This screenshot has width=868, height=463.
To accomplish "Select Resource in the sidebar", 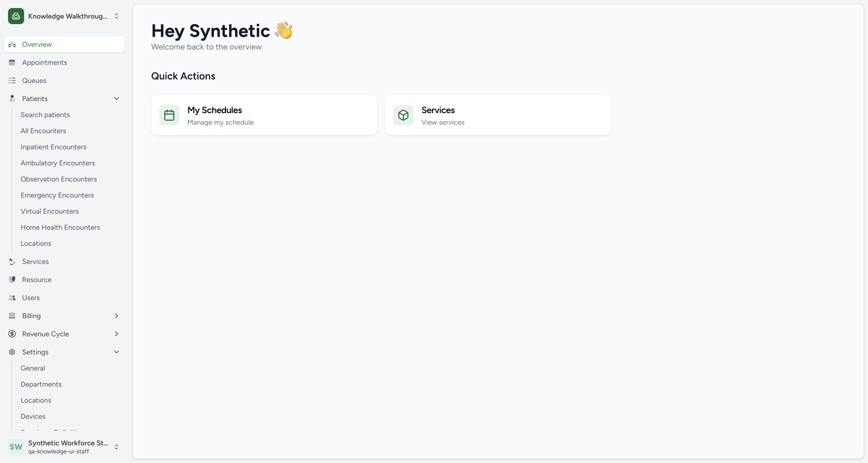I will click(x=64, y=280).
